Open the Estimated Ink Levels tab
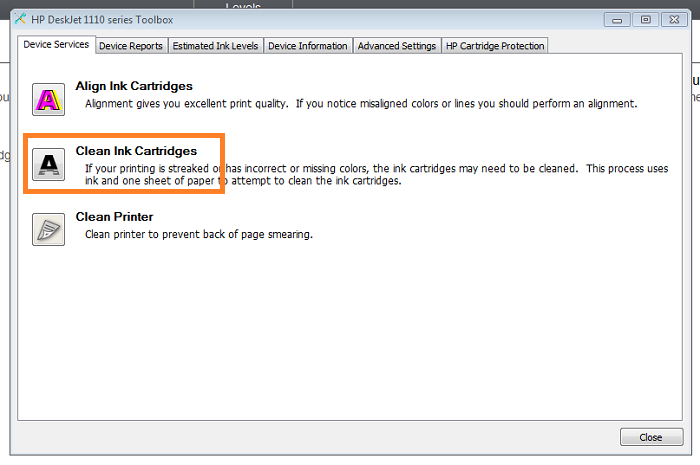 point(215,46)
